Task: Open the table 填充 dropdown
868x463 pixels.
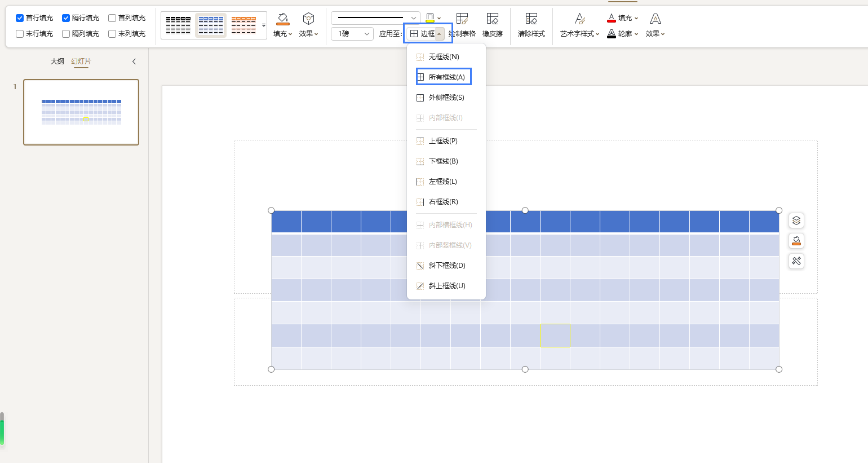Action: (x=283, y=34)
